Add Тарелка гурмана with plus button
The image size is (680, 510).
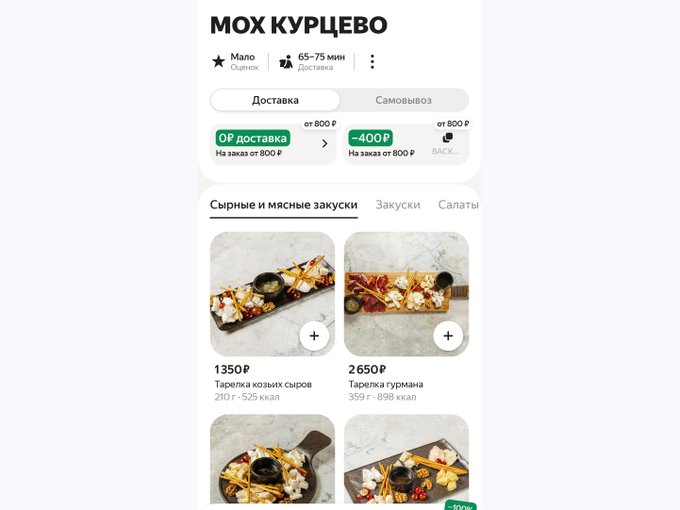click(x=448, y=336)
